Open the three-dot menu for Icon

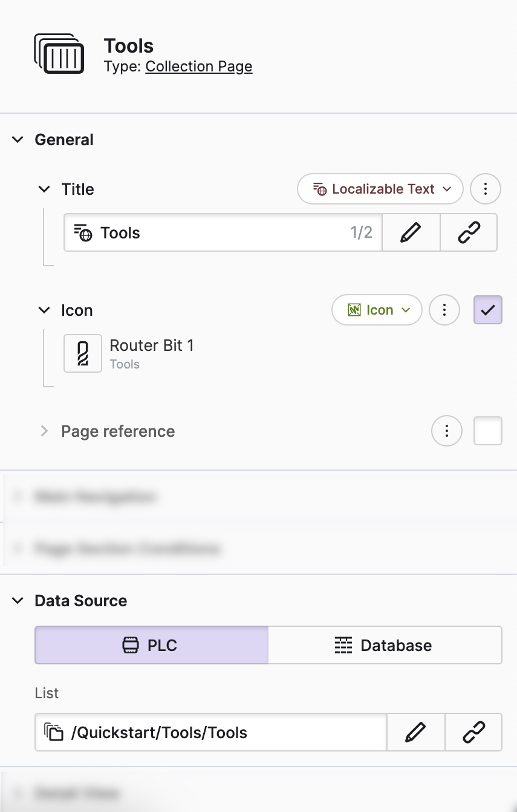(444, 310)
